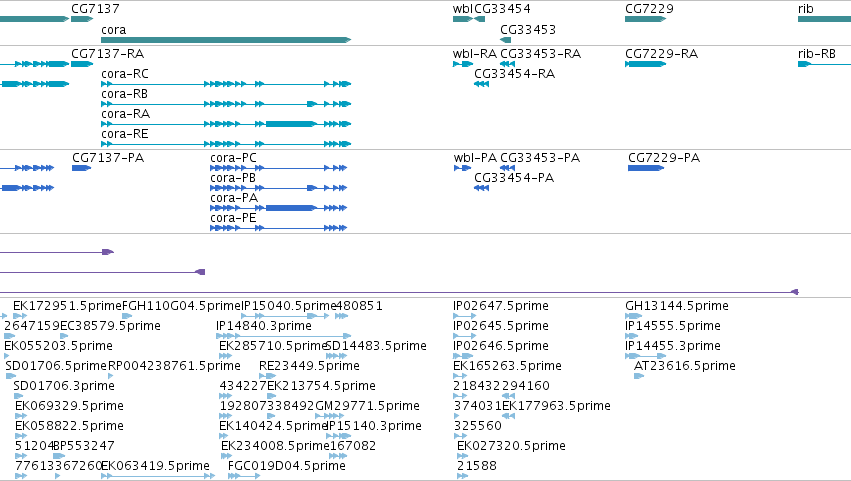Open the CG7229-RA transcript label

point(662,54)
